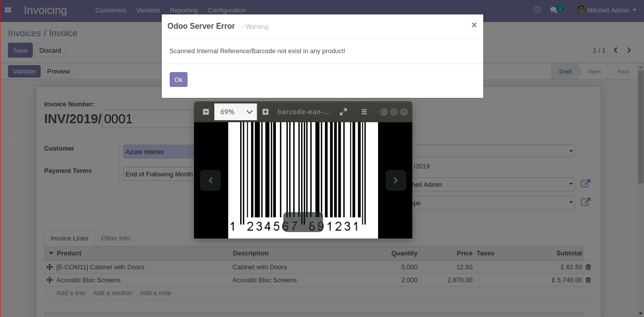This screenshot has width=644, height=317.
Task: Open the discuss messages icon
Action: [556, 10]
